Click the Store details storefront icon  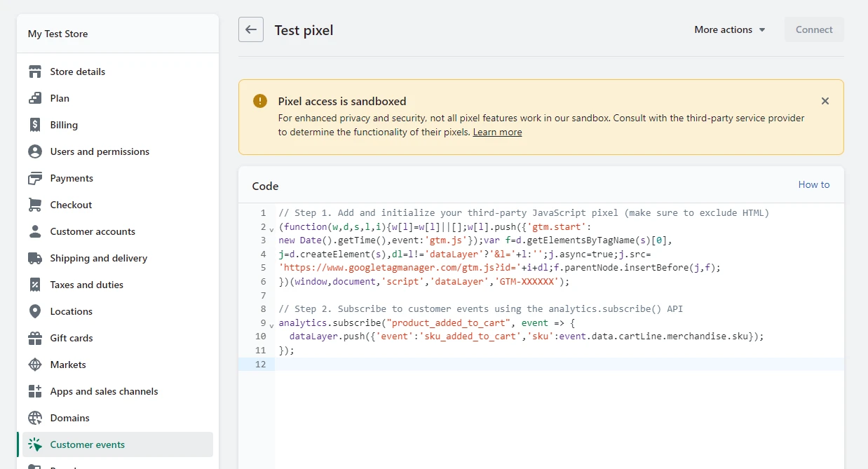[x=35, y=72]
